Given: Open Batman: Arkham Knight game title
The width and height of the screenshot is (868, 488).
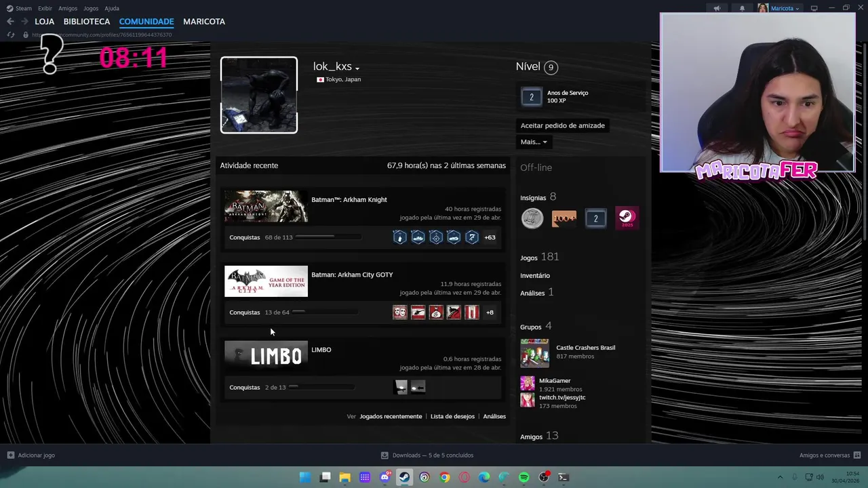Looking at the screenshot, I should point(349,200).
